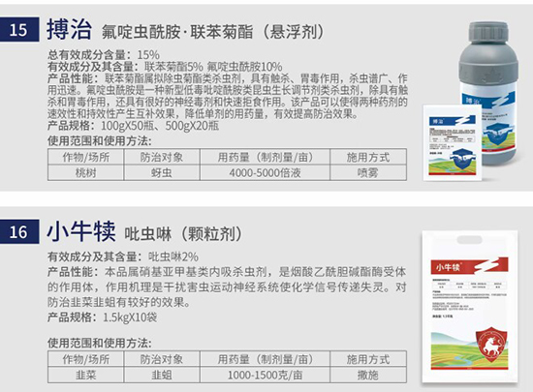Viewport: 533px width, 392px height.
Task: Select the 韭菜 crop cell
Action: point(85,375)
